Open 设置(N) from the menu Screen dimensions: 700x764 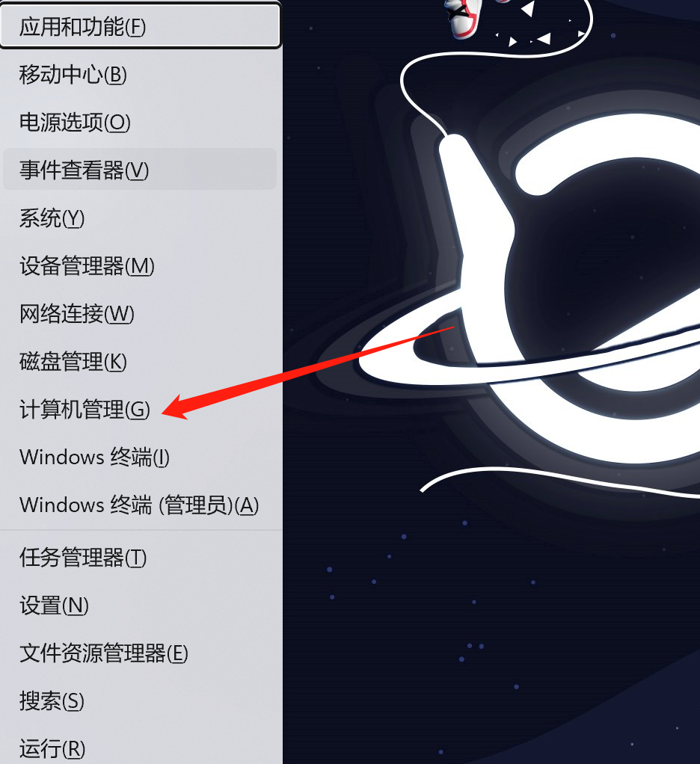pos(140,606)
